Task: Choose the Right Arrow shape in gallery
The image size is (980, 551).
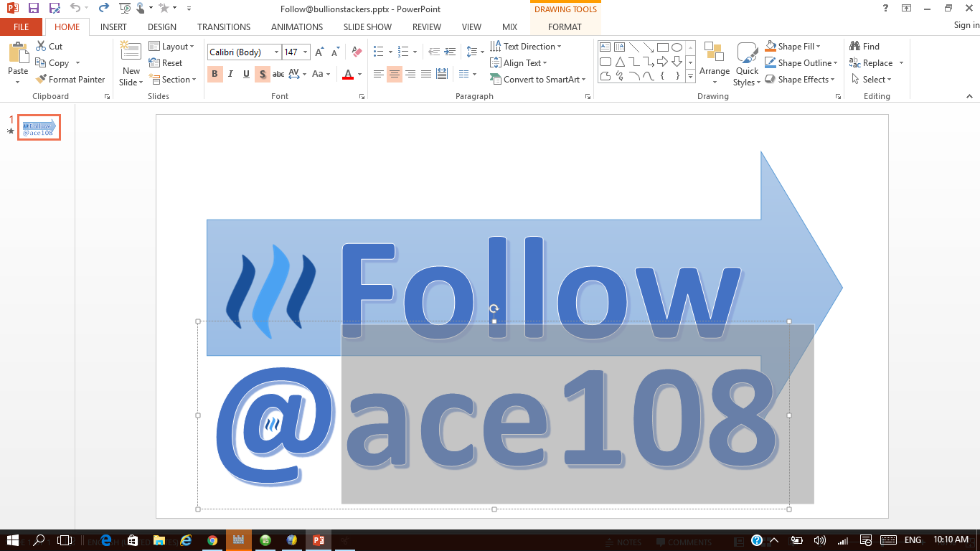Action: pyautogui.click(x=663, y=62)
